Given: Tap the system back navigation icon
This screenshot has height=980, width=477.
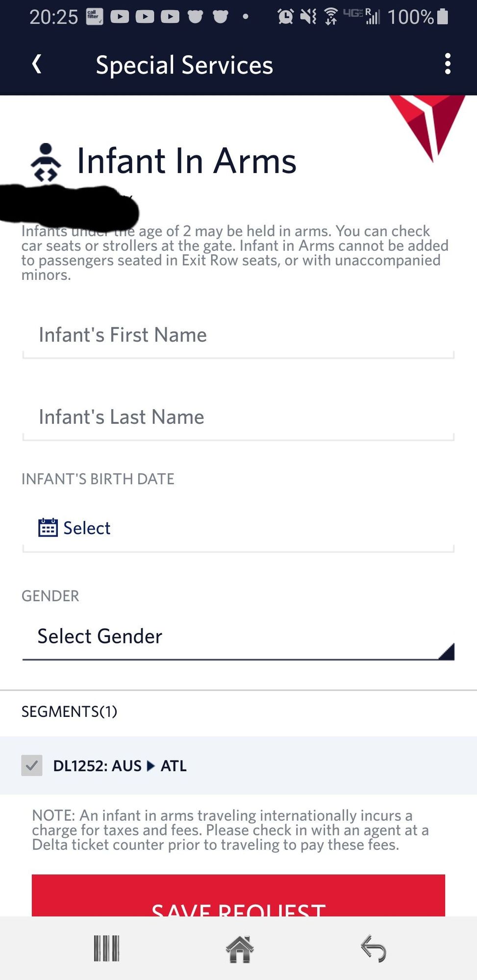Looking at the screenshot, I should pyautogui.click(x=374, y=949).
